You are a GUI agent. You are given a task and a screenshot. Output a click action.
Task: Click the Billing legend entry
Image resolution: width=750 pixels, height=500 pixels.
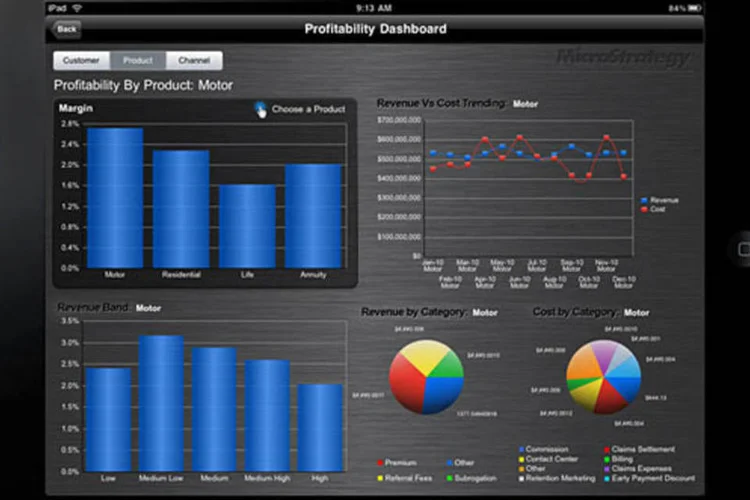tap(618, 459)
